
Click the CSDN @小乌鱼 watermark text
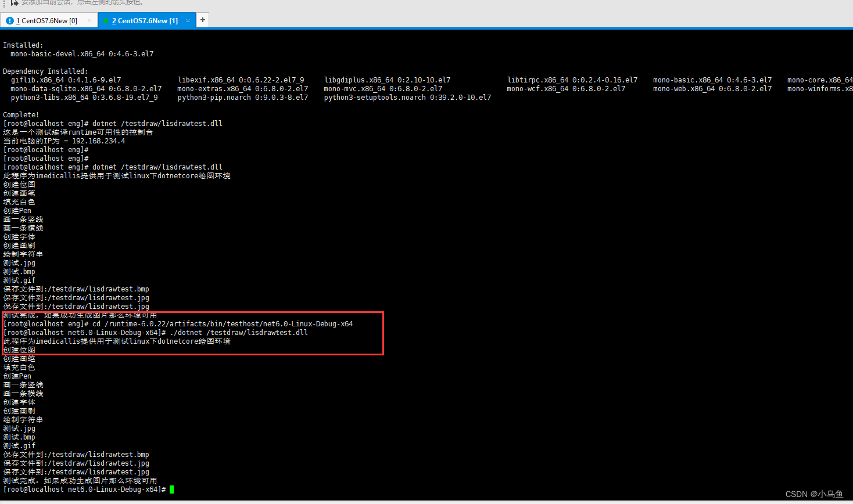(x=813, y=494)
